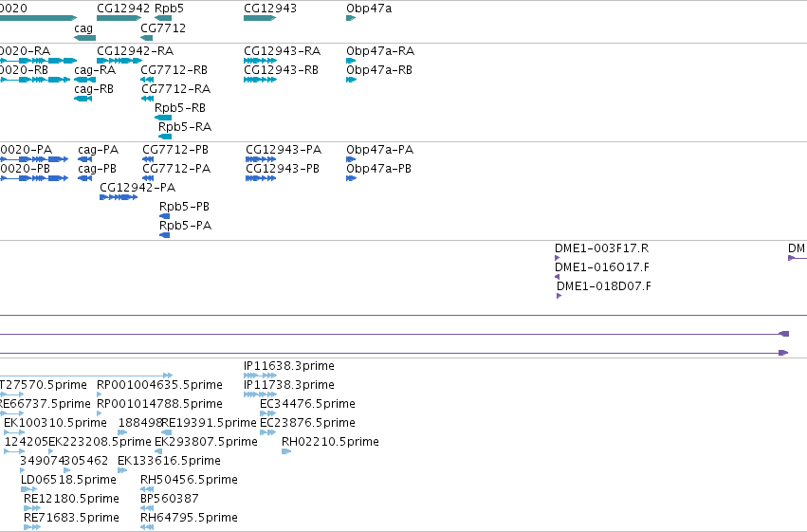
Task: Select the CG12942-RA transcript
Action: pyautogui.click(x=136, y=51)
